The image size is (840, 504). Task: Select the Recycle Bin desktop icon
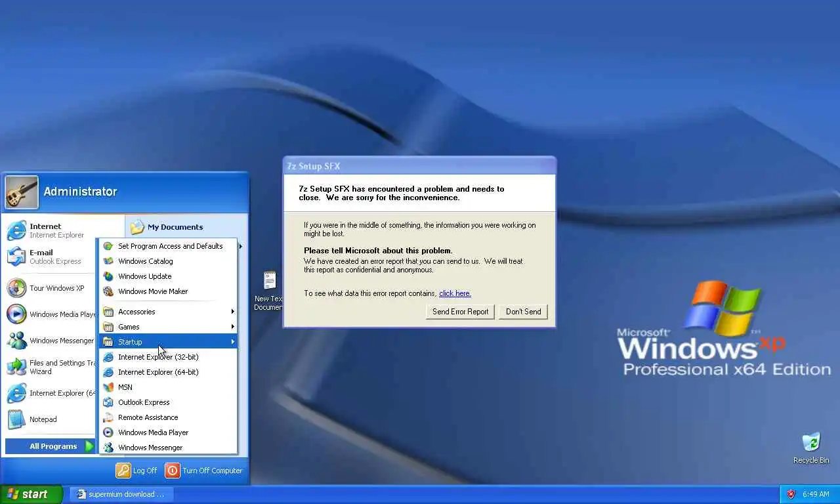coord(811,448)
